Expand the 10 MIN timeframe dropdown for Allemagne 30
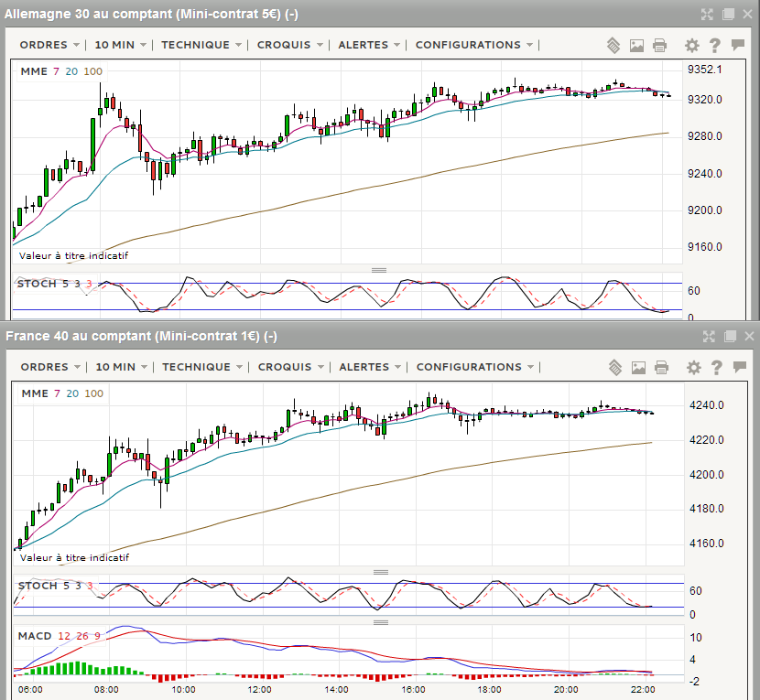The image size is (760, 700). (x=120, y=45)
